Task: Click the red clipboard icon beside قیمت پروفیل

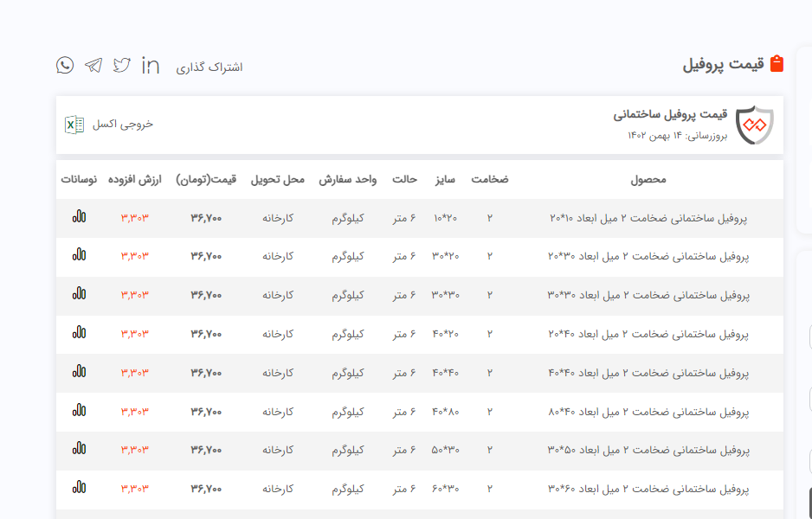Action: click(777, 64)
